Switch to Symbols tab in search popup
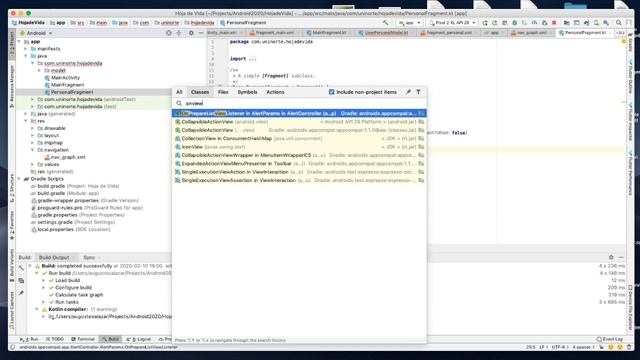This screenshot has width=640, height=360. pos(247,92)
